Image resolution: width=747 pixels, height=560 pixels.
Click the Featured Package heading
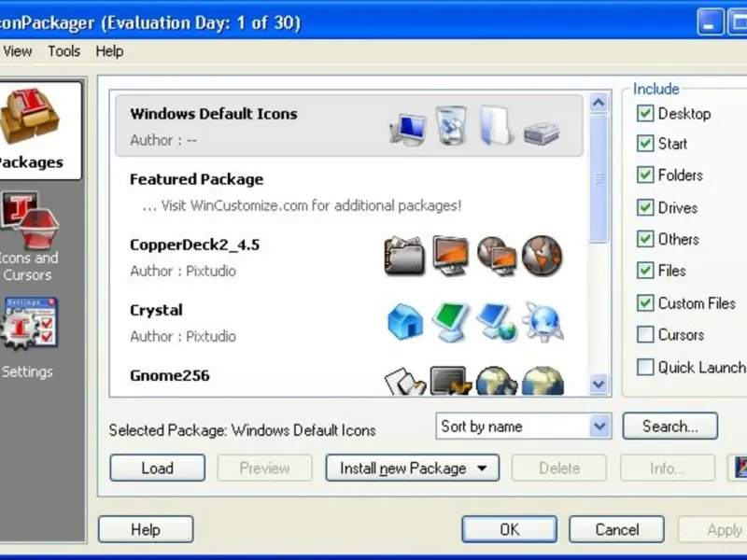(197, 179)
